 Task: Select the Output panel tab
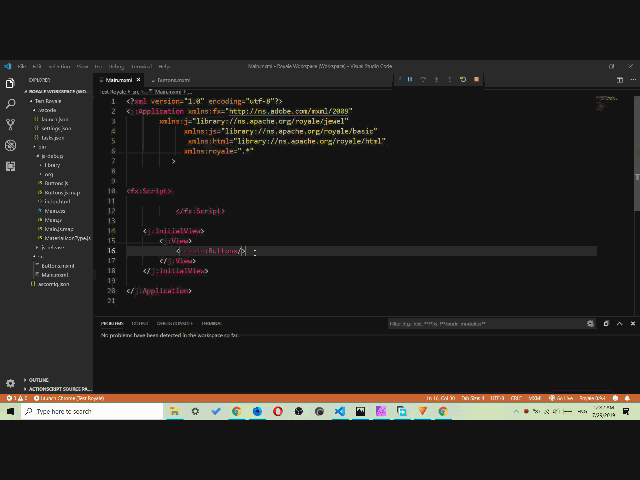pyautogui.click(x=140, y=323)
